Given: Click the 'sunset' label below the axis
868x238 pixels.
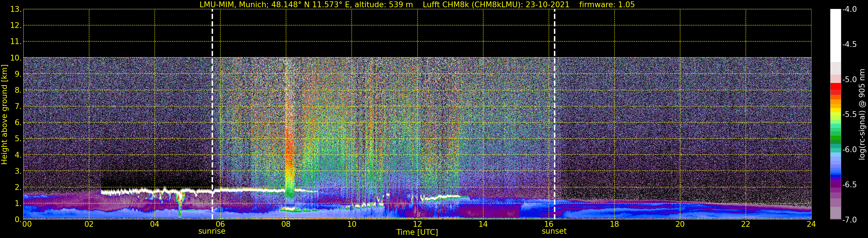Looking at the screenshot, I should (554, 231).
